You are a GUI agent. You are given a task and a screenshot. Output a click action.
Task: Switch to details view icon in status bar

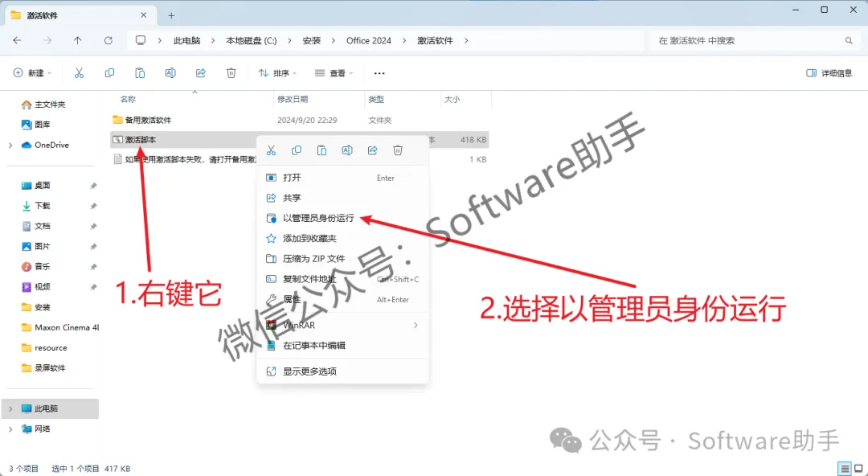[844, 468]
